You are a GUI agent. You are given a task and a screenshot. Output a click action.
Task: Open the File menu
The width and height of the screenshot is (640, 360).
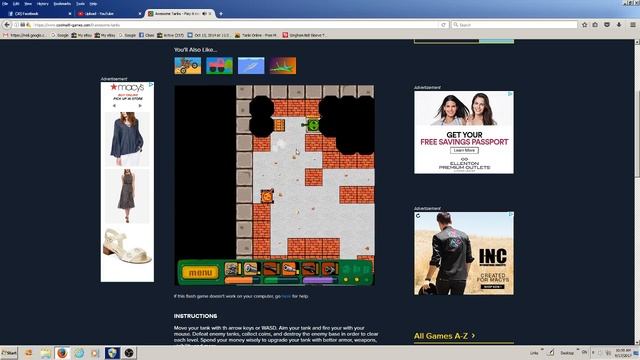coord(5,3)
